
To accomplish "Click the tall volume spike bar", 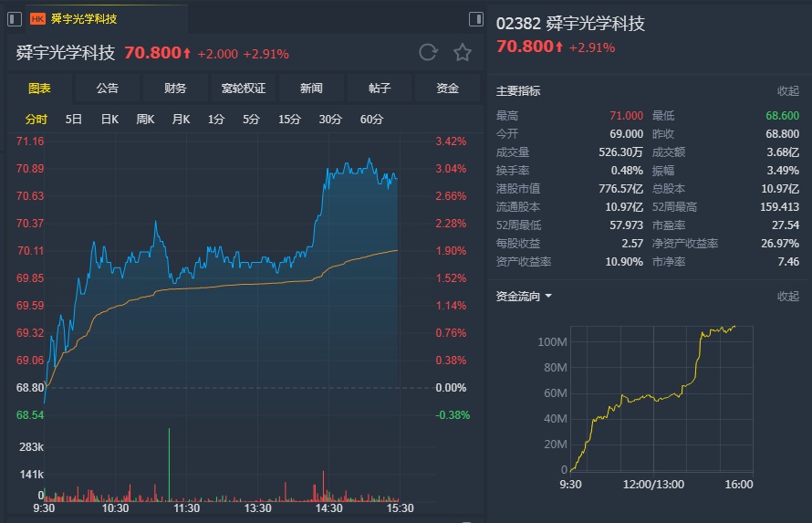I will pos(169,465).
